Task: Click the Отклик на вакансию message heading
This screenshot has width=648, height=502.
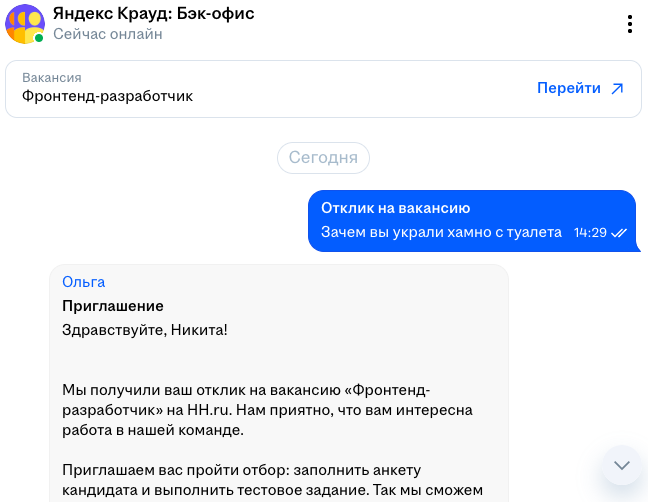Action: pyautogui.click(x=395, y=208)
